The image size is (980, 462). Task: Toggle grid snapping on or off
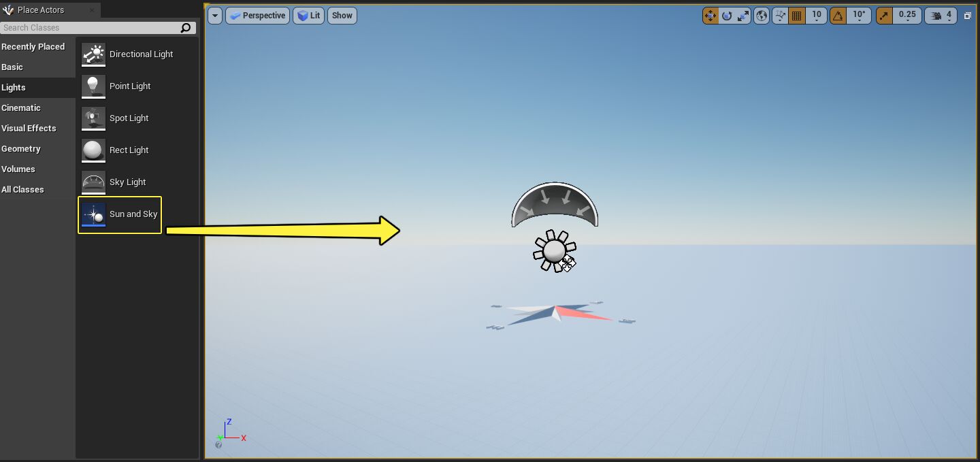797,15
